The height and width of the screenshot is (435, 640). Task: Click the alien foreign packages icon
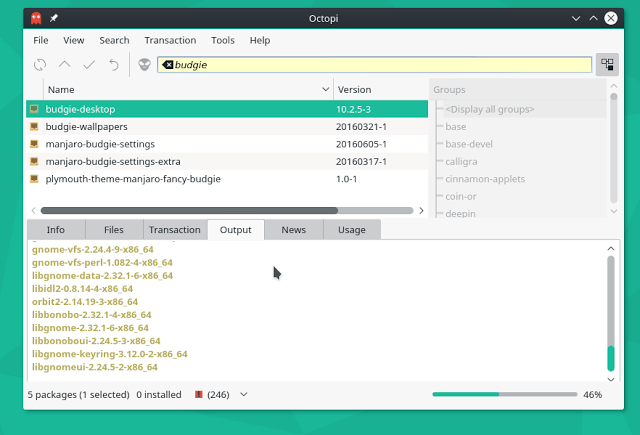pos(145,65)
